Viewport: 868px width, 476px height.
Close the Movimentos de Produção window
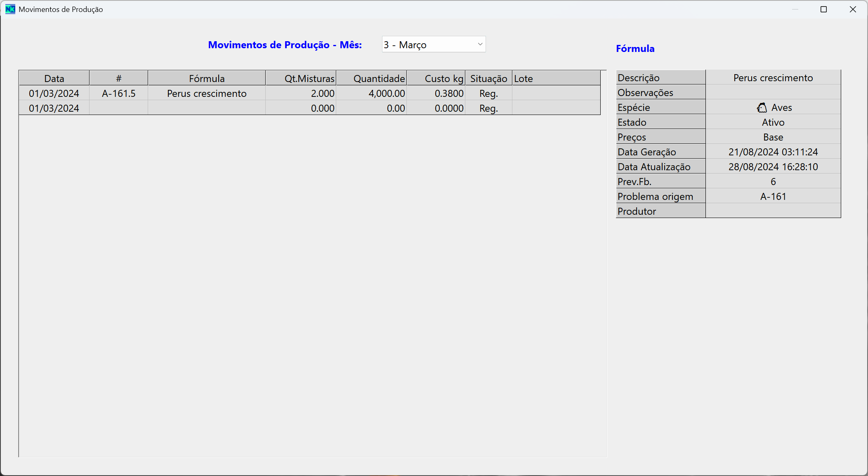(x=853, y=9)
